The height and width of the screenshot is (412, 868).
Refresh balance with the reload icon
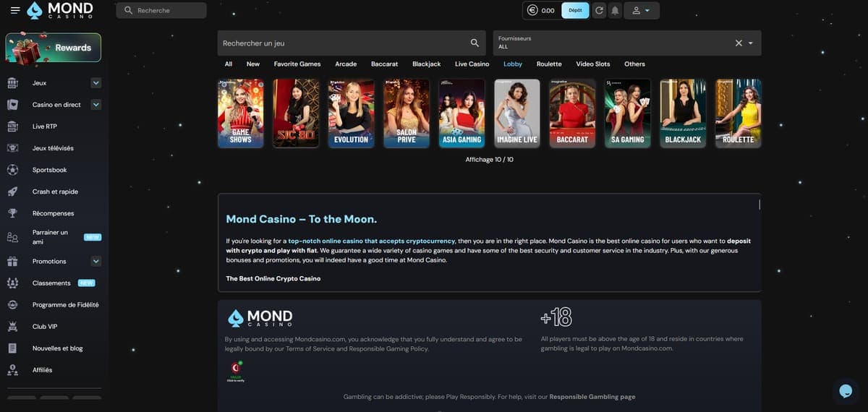(599, 10)
